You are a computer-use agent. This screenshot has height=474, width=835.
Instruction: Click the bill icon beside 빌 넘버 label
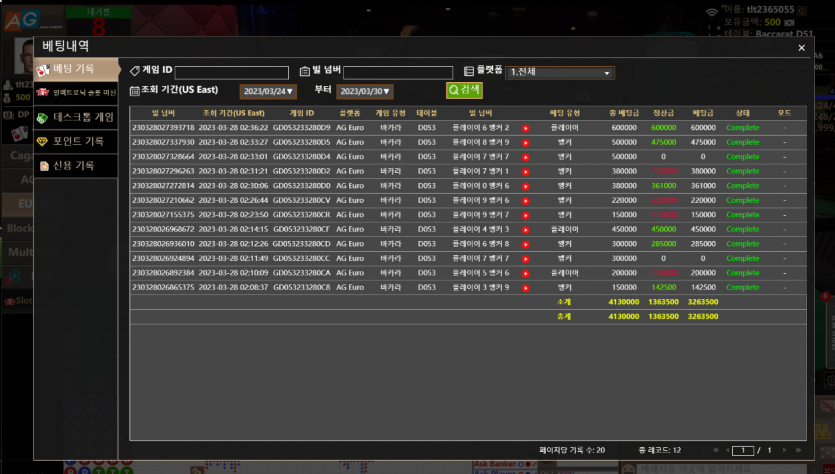305,71
